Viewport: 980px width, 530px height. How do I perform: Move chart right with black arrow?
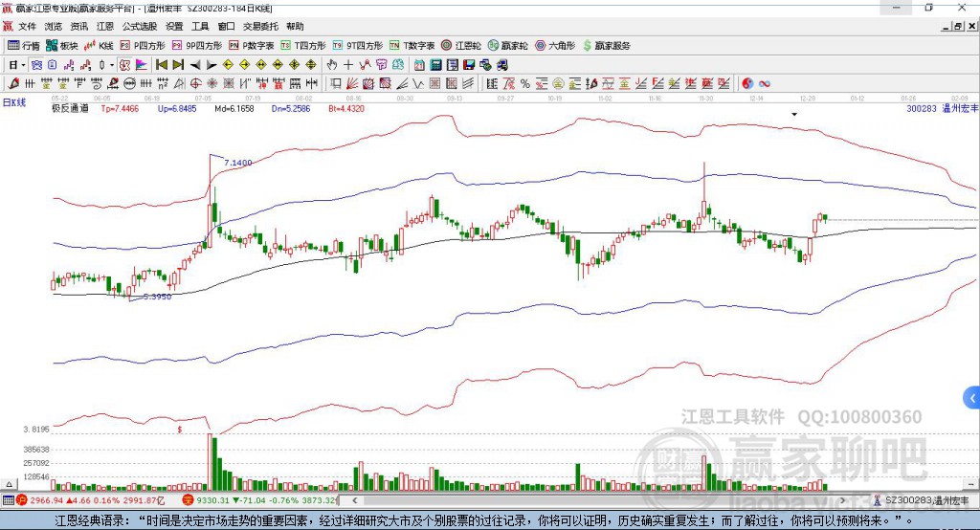[212, 65]
